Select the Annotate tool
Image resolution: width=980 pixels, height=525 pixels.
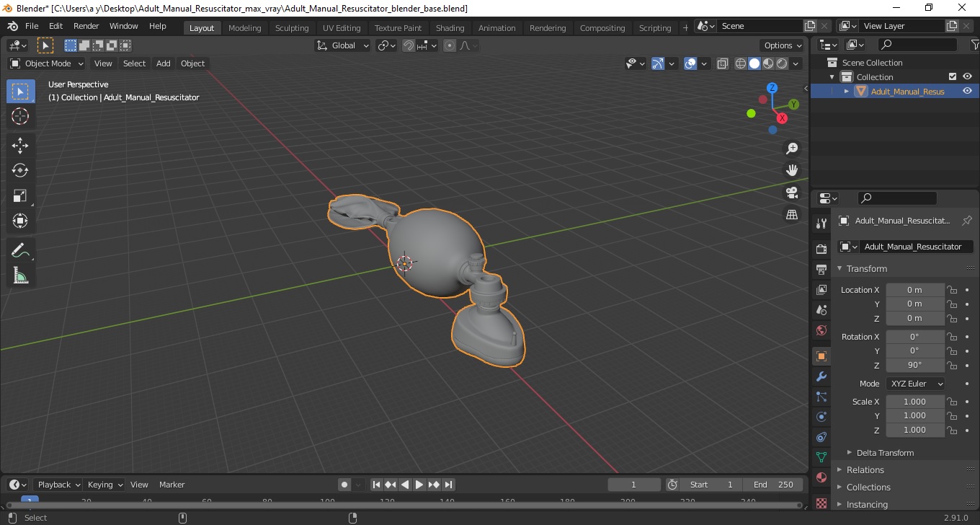pos(20,250)
